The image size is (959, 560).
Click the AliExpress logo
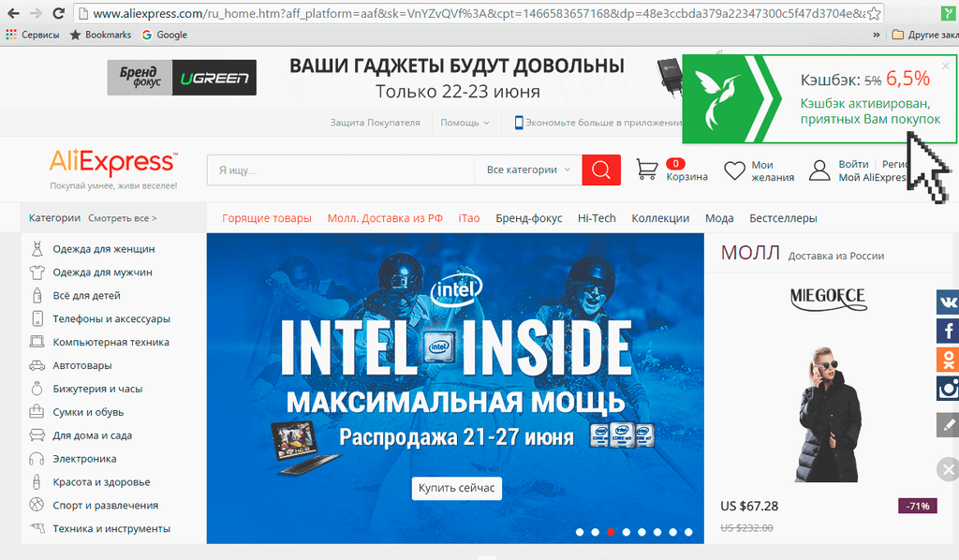(x=113, y=163)
